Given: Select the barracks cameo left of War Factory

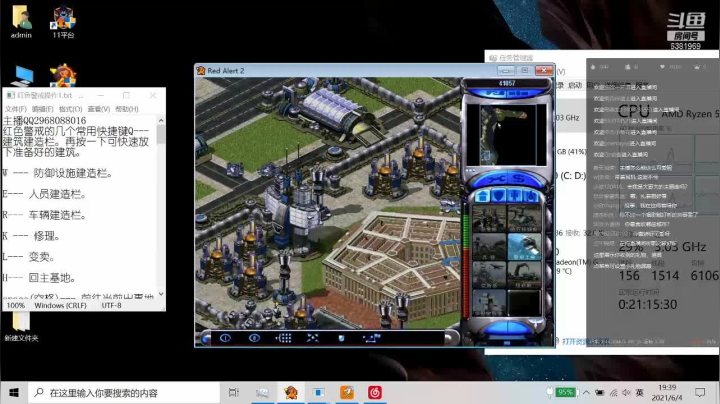Looking at the screenshot, I should [x=489, y=247].
